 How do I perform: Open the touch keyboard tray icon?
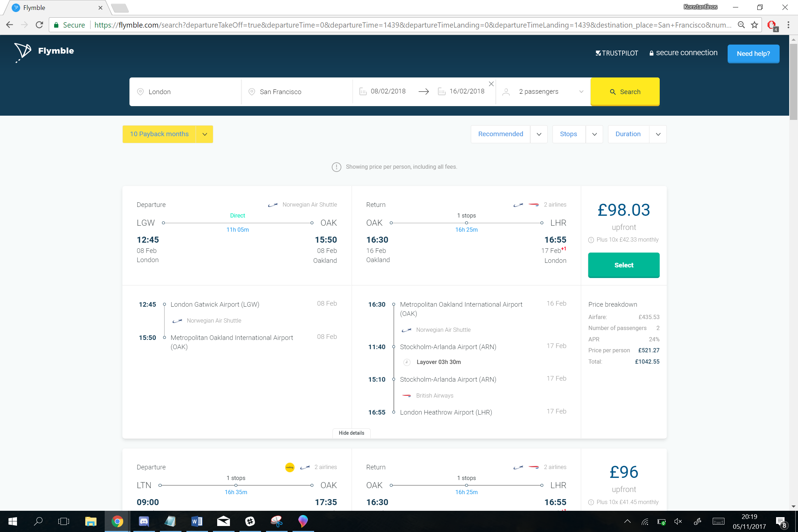tap(718, 521)
